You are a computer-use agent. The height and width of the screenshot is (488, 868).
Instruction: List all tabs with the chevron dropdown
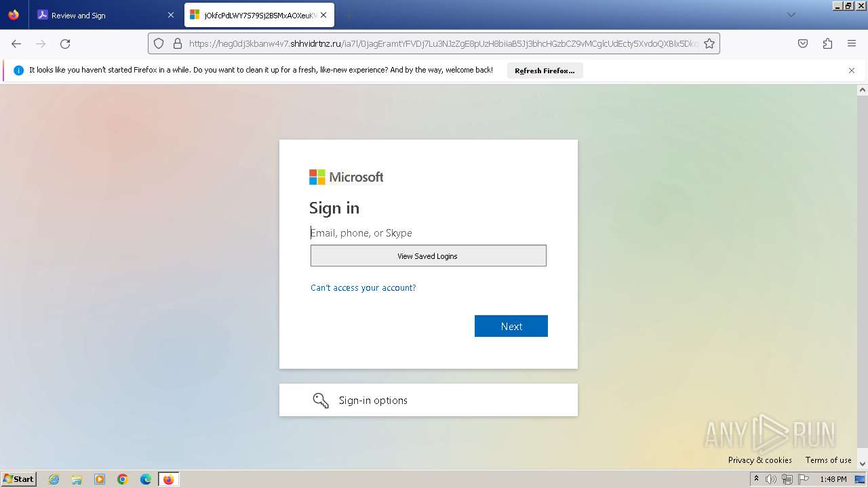point(791,15)
